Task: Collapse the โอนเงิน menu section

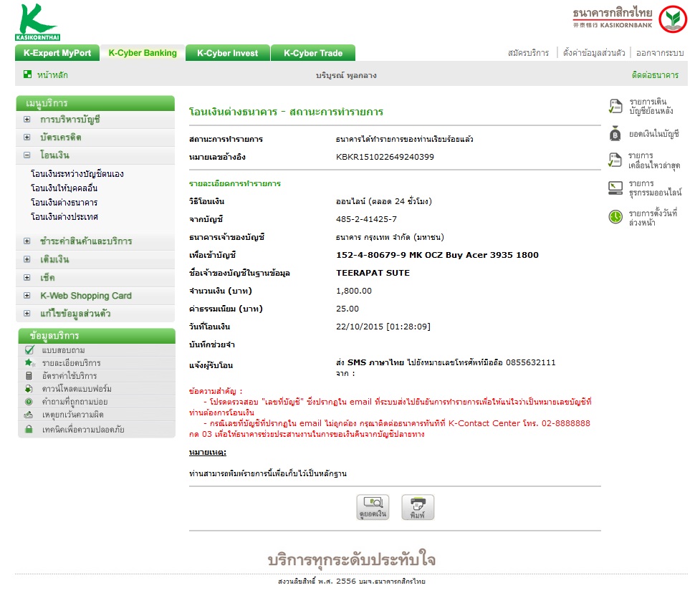Action: [x=27, y=155]
